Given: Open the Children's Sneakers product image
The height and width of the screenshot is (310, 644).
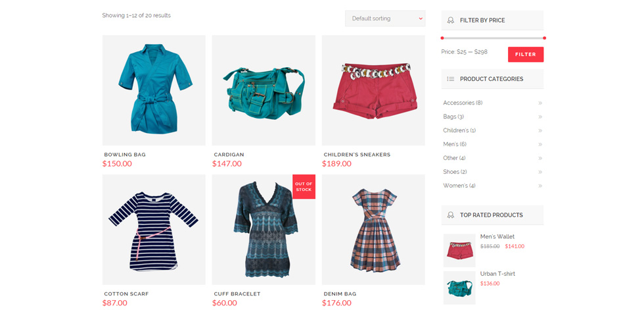Looking at the screenshot, I should coord(373,90).
